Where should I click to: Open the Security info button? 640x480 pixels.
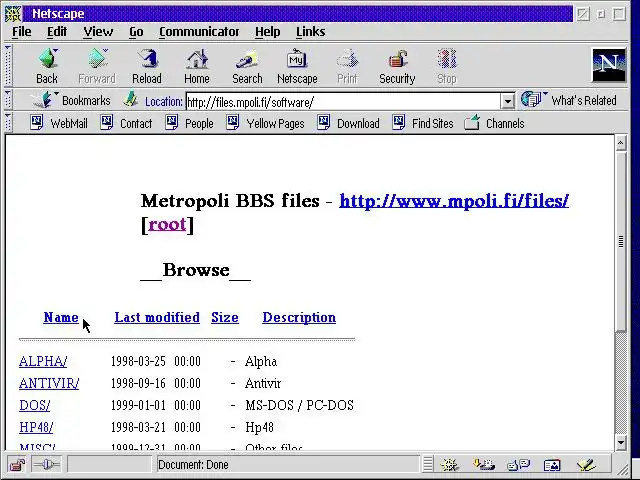point(397,66)
